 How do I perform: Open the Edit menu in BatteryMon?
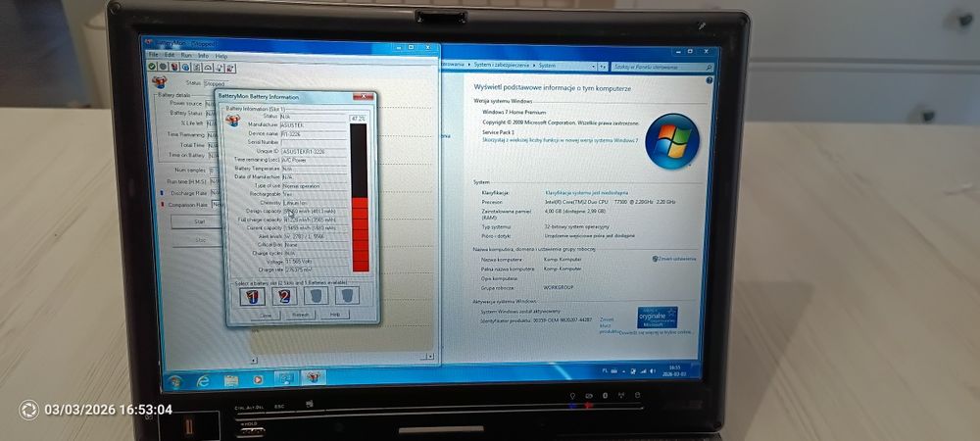170,55
